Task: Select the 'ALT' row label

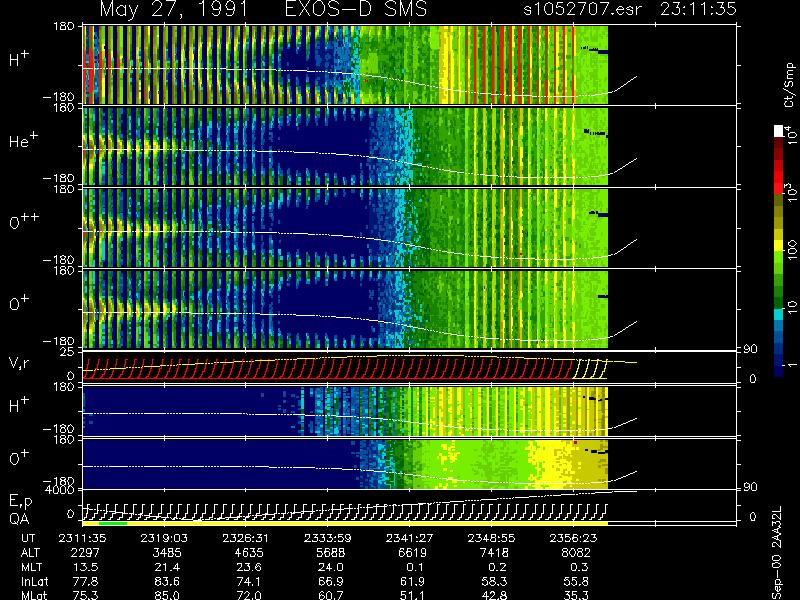Action: (30, 553)
